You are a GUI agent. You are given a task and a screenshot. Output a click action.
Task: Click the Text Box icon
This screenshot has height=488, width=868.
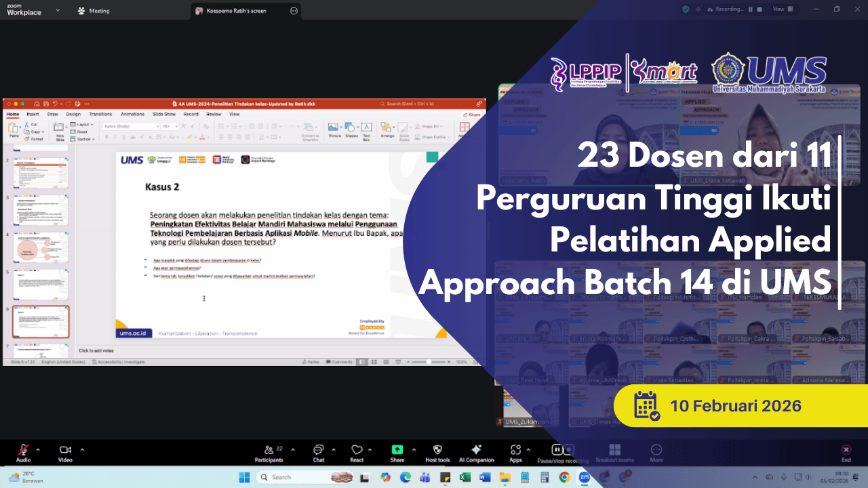pyautogui.click(x=366, y=130)
